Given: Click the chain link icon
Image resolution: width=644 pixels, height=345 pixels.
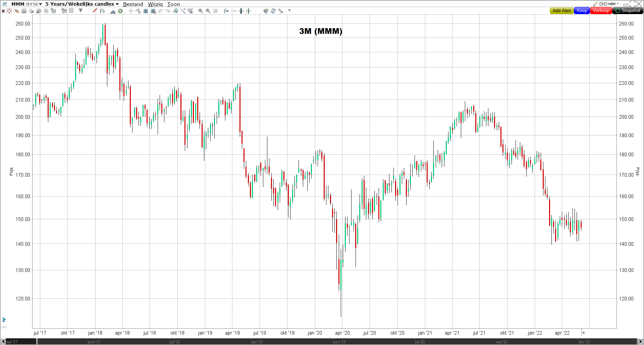Looking at the screenshot, I should (603, 4).
